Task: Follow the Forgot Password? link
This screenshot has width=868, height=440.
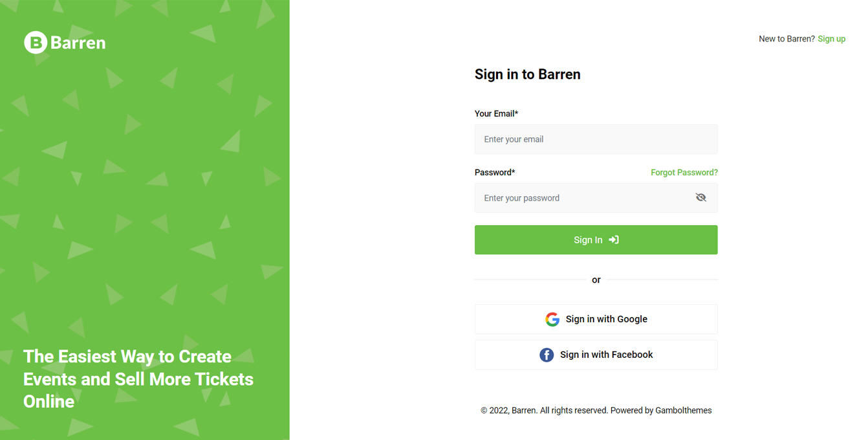Action: (x=684, y=173)
